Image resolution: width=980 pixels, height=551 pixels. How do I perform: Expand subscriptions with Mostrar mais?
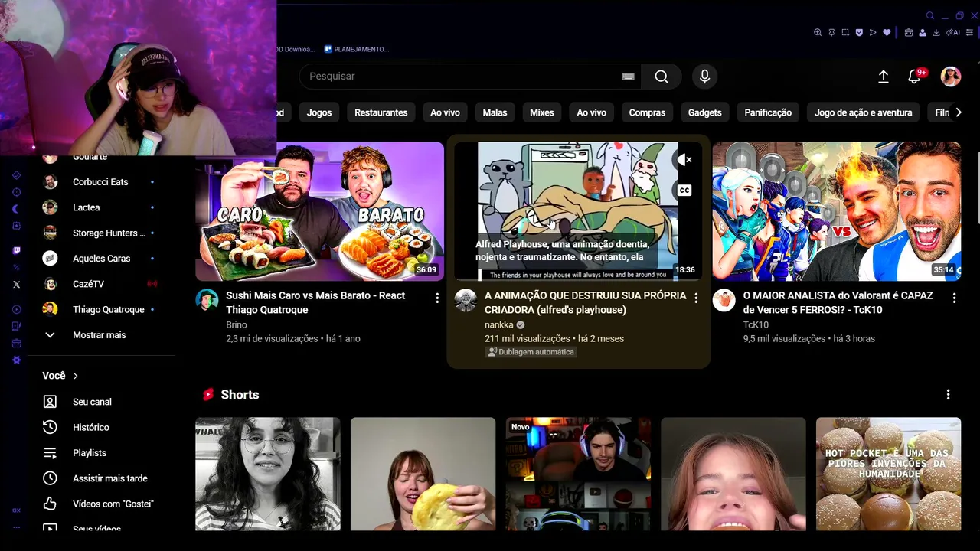pos(99,335)
